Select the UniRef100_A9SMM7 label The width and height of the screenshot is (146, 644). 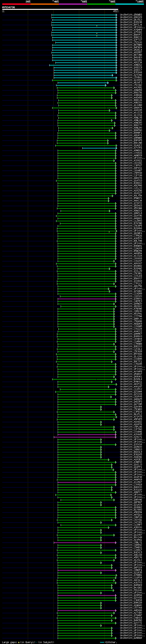pyautogui.click(x=131, y=53)
